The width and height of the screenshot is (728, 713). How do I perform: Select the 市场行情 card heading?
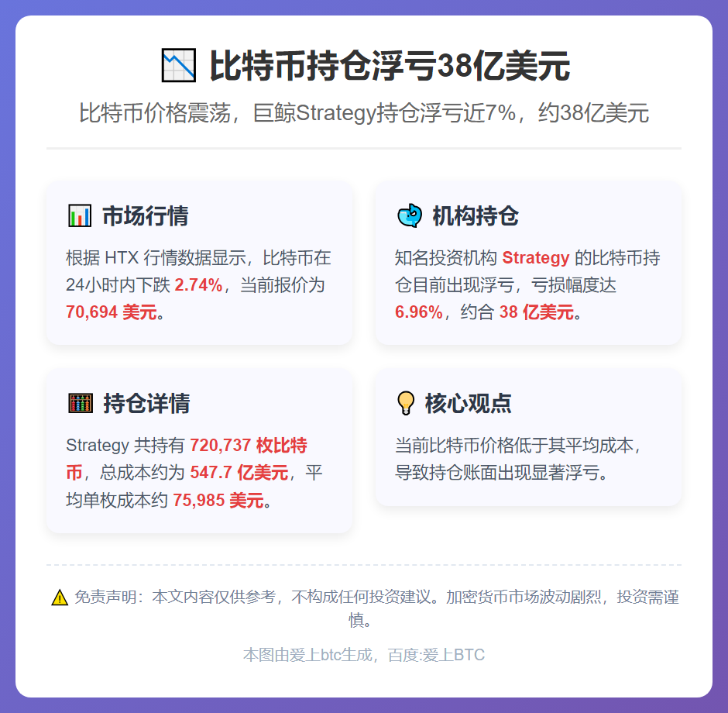click(x=146, y=216)
